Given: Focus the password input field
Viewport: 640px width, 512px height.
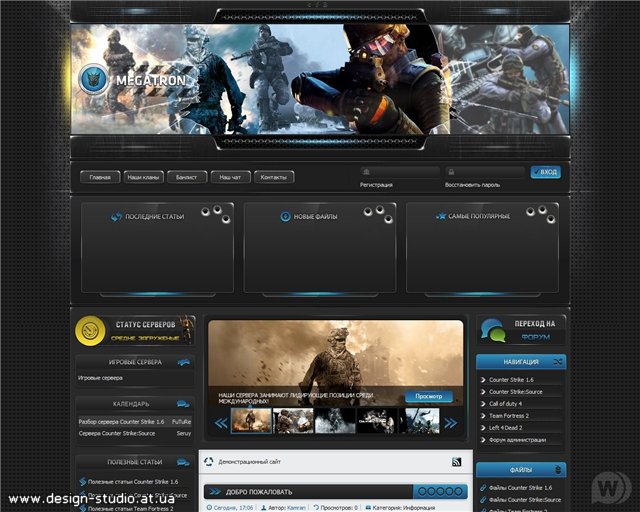Looking at the screenshot, I should [x=485, y=172].
